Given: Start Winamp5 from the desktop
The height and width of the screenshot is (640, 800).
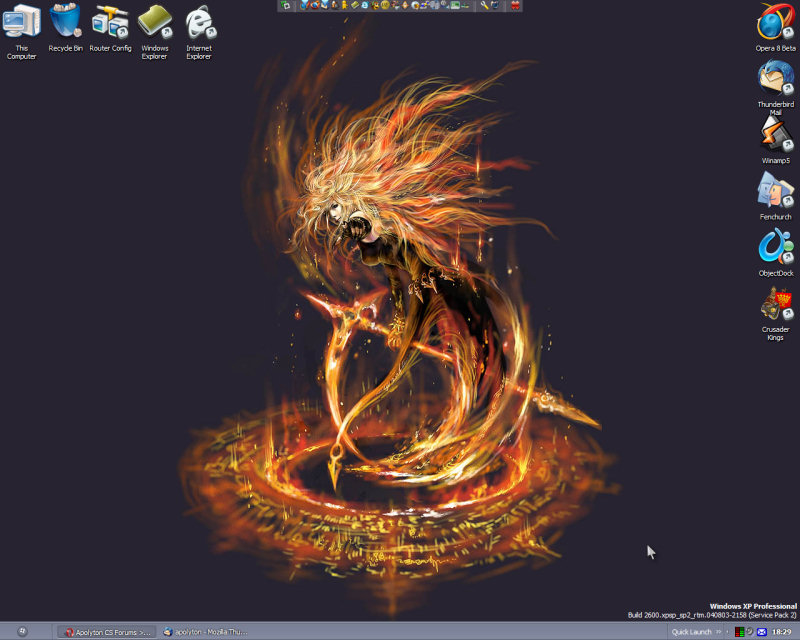Looking at the screenshot, I should 775,134.
